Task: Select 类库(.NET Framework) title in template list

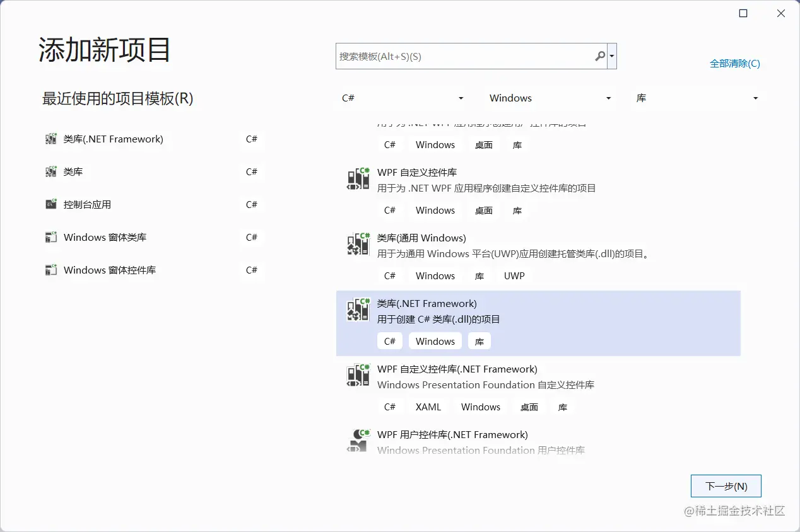Action: (427, 303)
